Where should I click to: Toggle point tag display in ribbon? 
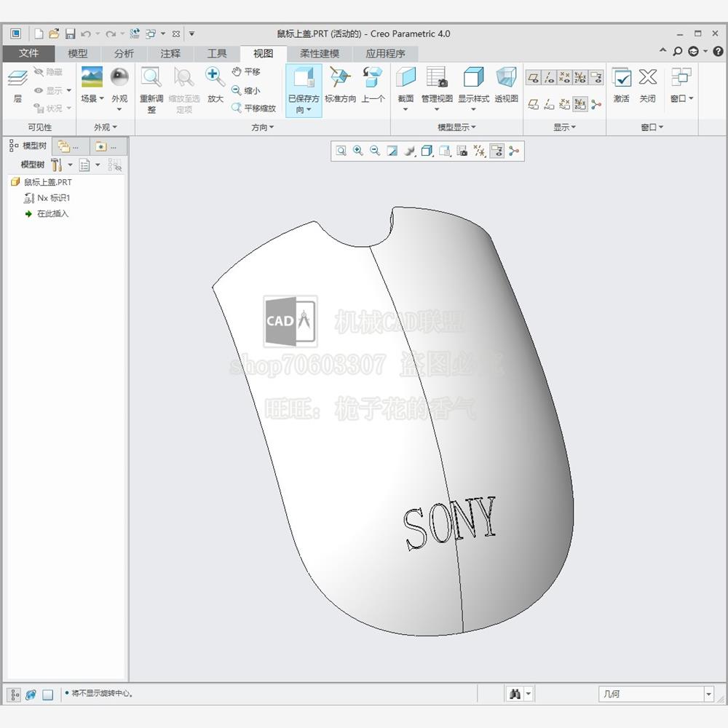[x=565, y=104]
